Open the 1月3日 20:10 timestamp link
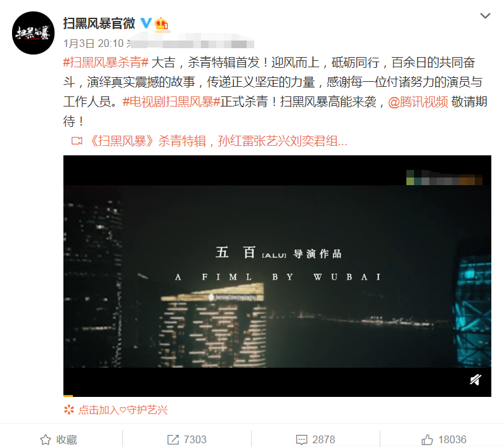 94,43
